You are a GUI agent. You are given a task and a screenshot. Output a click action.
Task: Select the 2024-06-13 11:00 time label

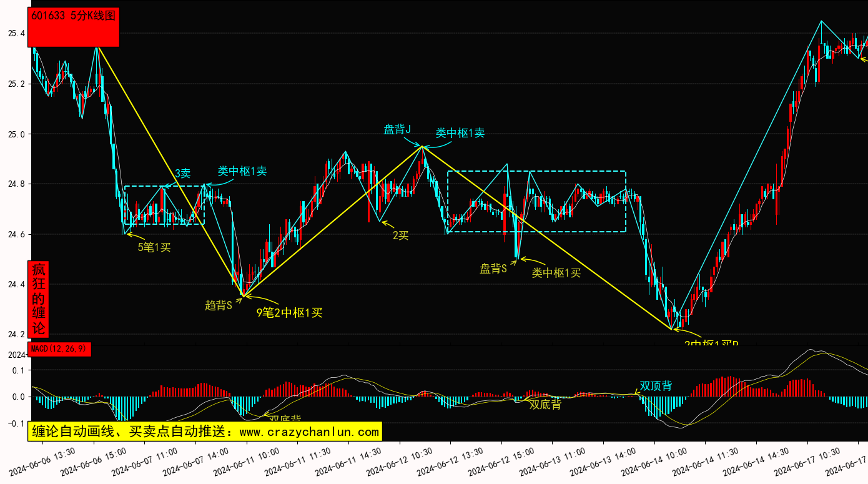[x=551, y=462]
